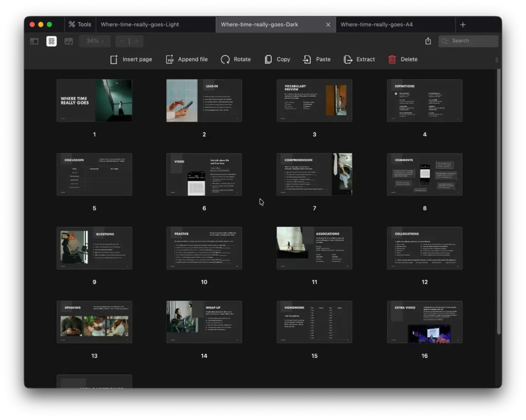Switch to the two-page reading view
The image size is (526, 420).
click(68, 41)
